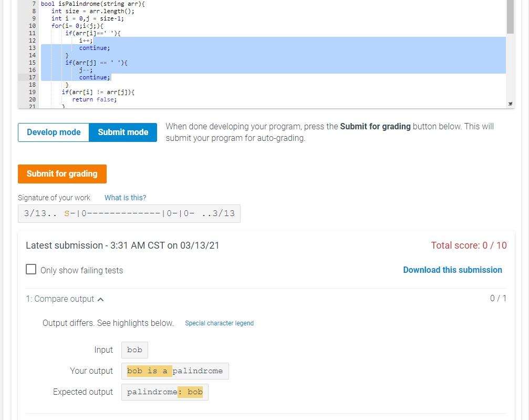Click the signature of work field
The width and height of the screenshot is (529, 420).
coord(129,213)
